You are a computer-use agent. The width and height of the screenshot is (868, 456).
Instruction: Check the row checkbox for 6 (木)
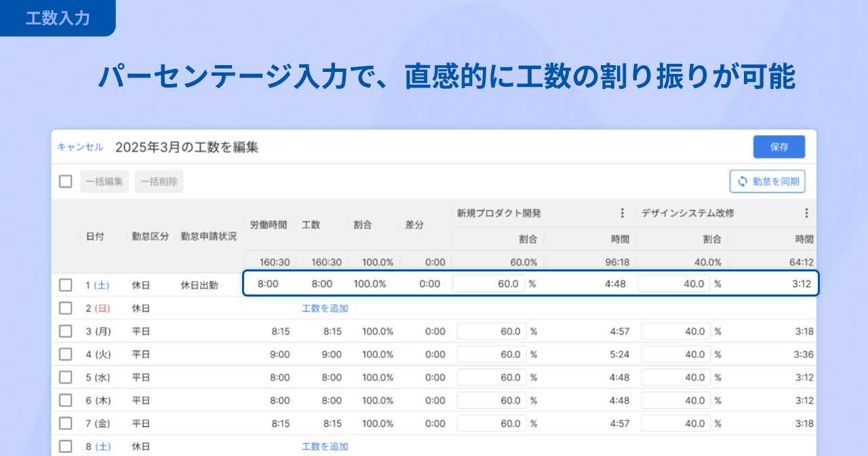point(65,400)
